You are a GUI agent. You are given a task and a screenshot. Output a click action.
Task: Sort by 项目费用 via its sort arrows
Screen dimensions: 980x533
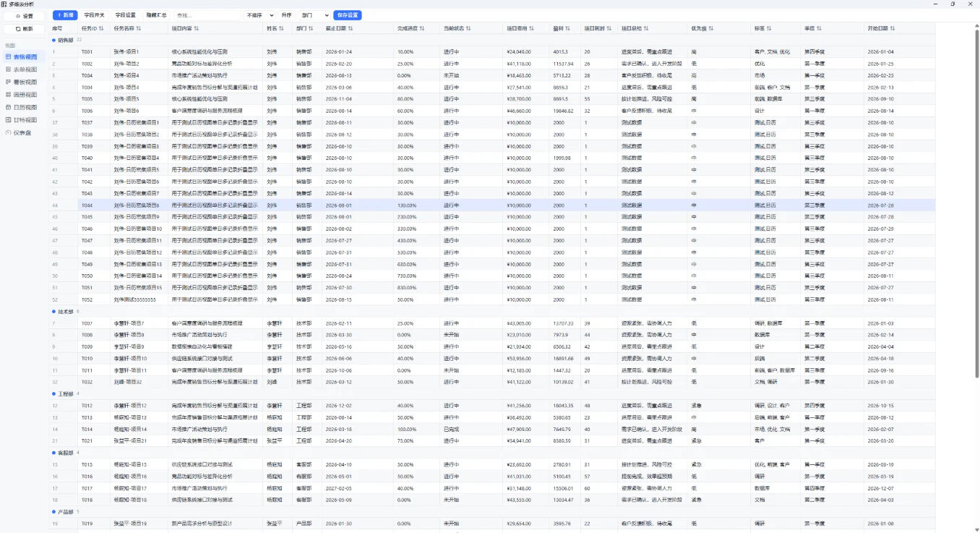[532, 28]
